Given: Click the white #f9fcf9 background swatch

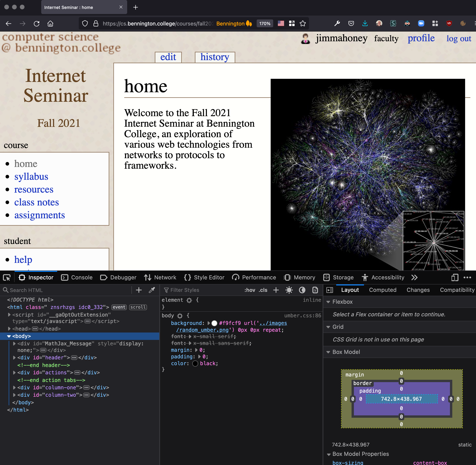Looking at the screenshot, I should tap(214, 323).
